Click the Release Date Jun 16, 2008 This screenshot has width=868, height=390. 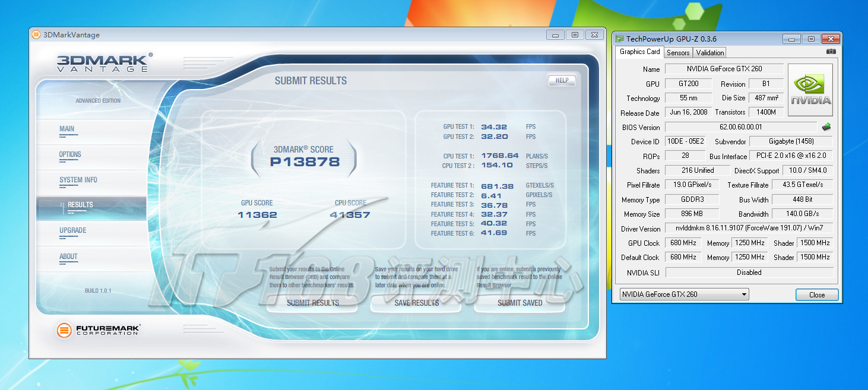688,112
